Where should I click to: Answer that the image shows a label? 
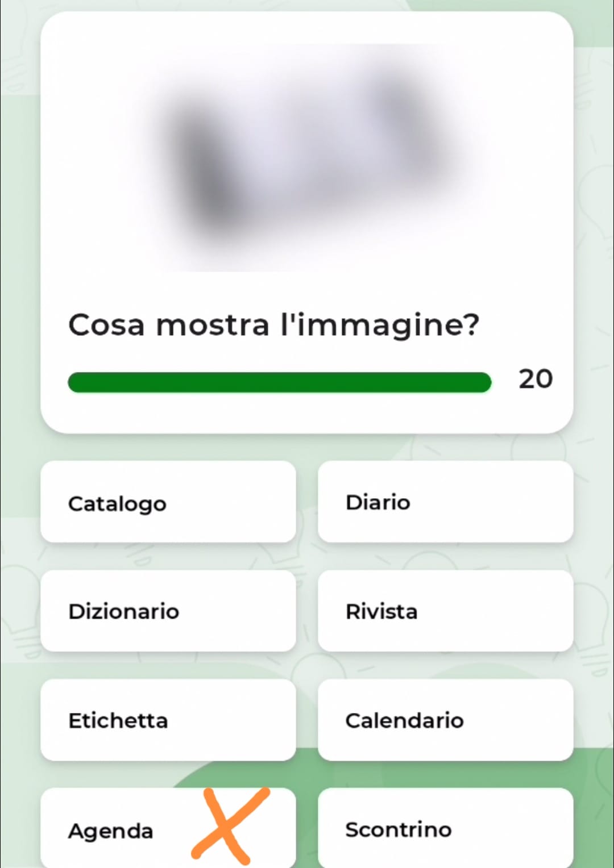click(x=168, y=720)
